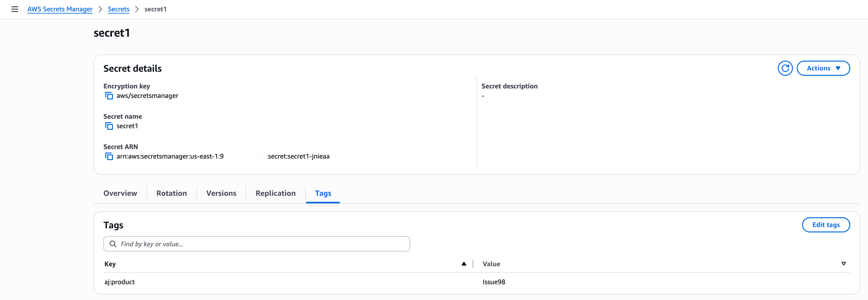Switch to the Replication tab

pyautogui.click(x=276, y=193)
